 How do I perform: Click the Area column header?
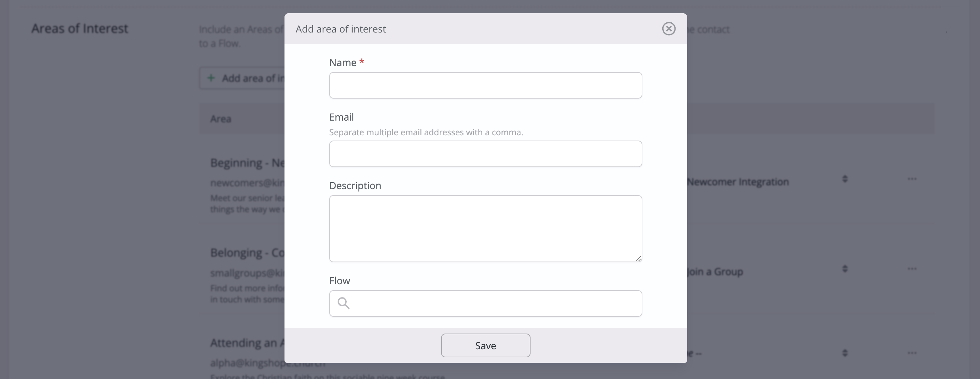(x=221, y=119)
